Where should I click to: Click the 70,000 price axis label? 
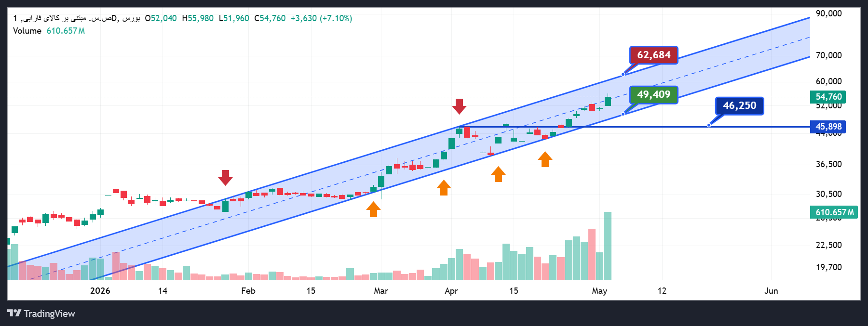click(828, 55)
